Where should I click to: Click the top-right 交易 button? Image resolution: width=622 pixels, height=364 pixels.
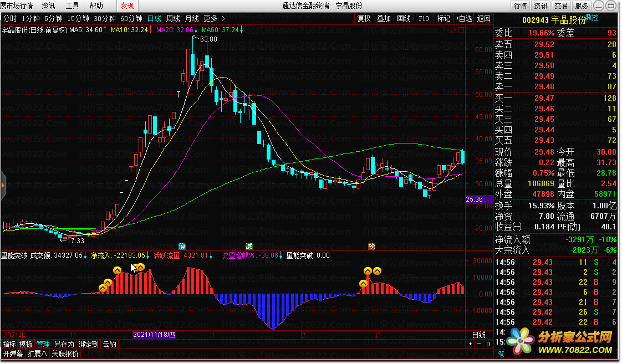(x=561, y=6)
